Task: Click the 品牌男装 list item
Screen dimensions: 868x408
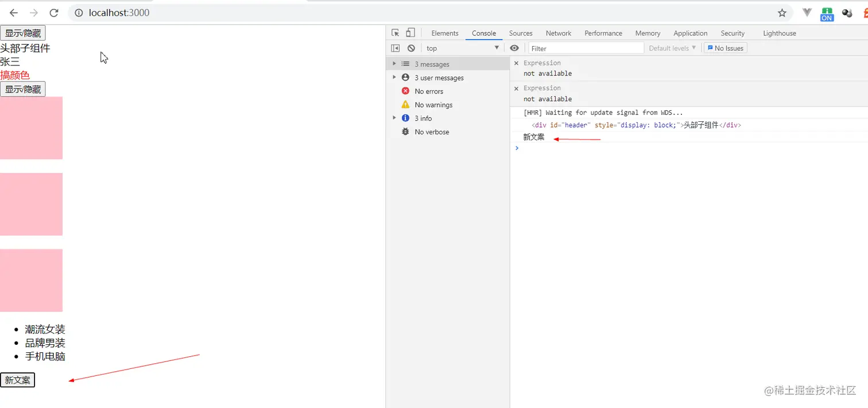Action: (45, 343)
